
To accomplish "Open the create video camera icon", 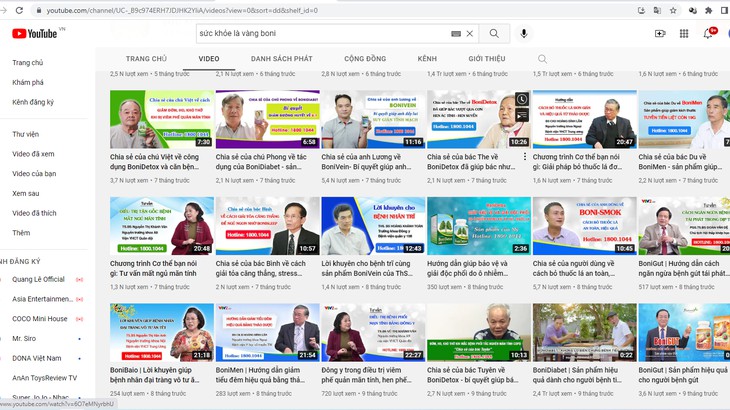I will tap(660, 34).
